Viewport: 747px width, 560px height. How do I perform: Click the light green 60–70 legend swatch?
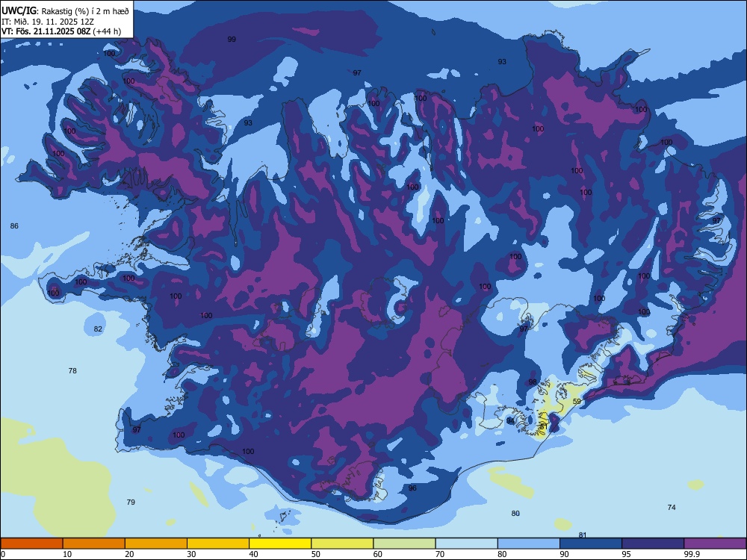pyautogui.click(x=404, y=544)
